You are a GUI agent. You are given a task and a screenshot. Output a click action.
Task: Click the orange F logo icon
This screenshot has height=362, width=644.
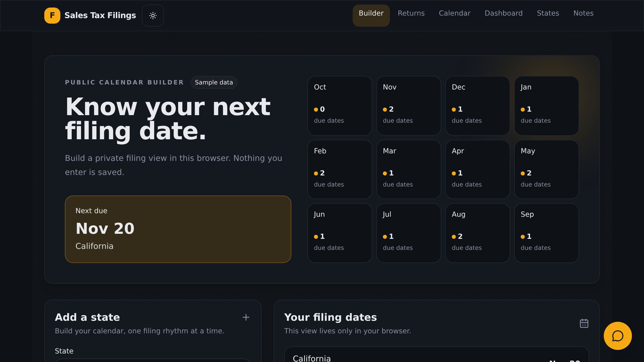pyautogui.click(x=52, y=15)
